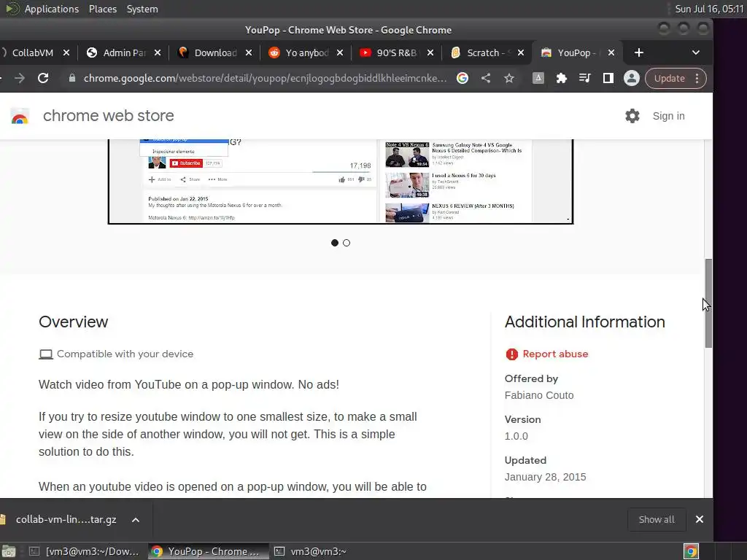Click the Overview heading
747x560 pixels.
click(74, 322)
